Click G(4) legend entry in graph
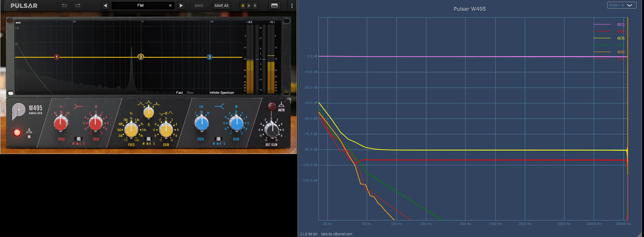Screen dimensions: 644x237 (609, 45)
